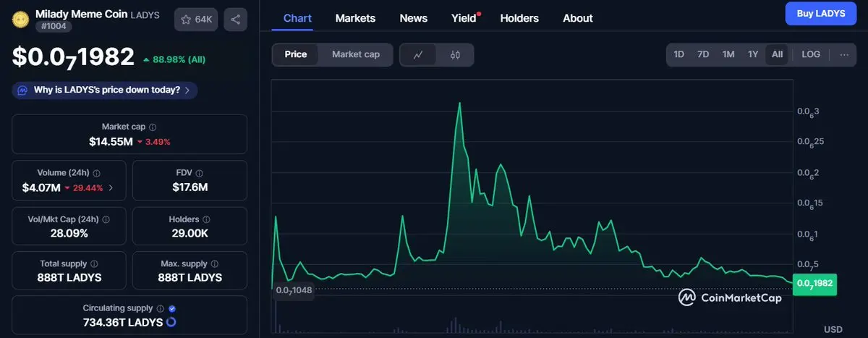Expand Volume (24h) chevron arrow
The width and height of the screenshot is (868, 338).
(x=111, y=188)
